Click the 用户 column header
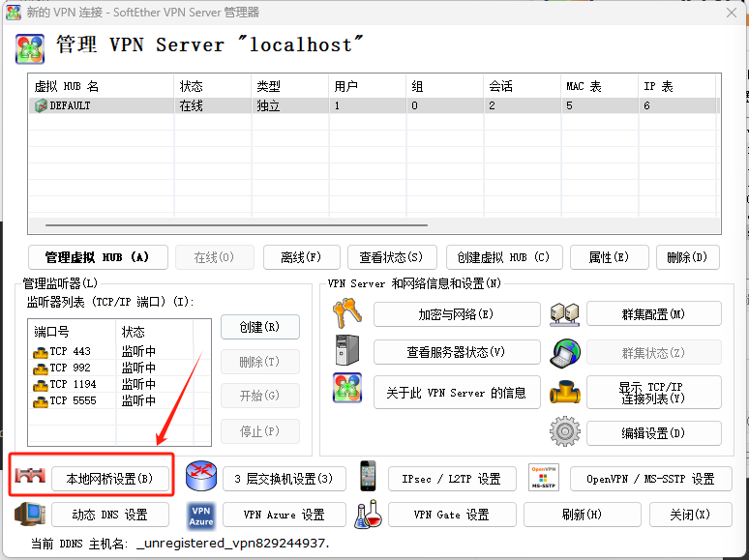Viewport: 749px width, 560px height. pos(368,86)
